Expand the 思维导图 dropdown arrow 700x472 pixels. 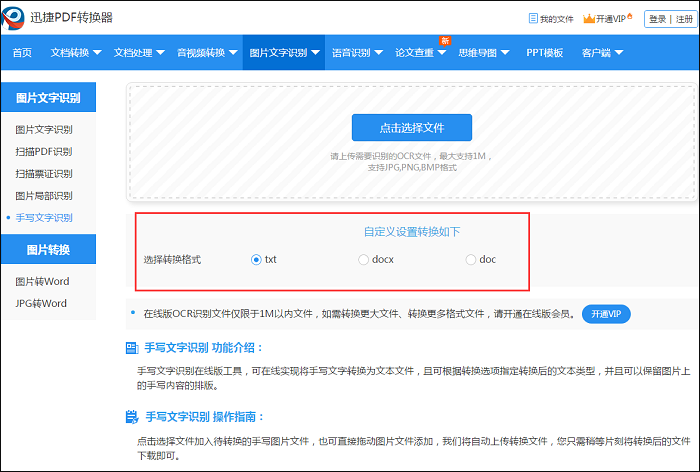[x=505, y=53]
